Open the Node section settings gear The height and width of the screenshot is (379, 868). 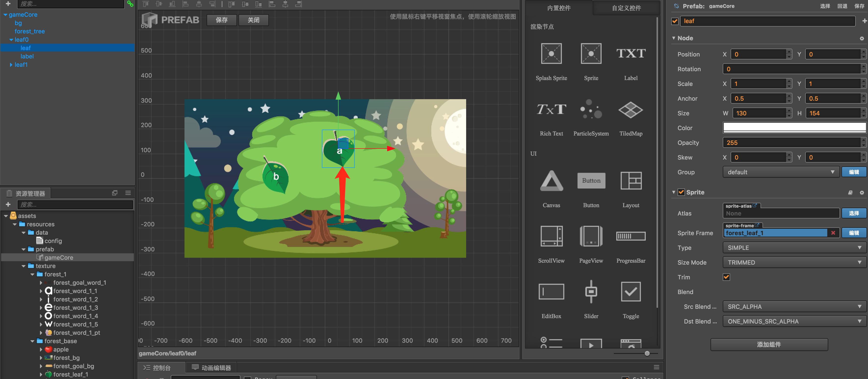pos(862,39)
